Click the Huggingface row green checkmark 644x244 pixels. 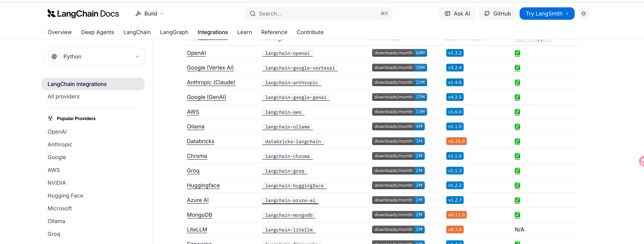pos(517,186)
